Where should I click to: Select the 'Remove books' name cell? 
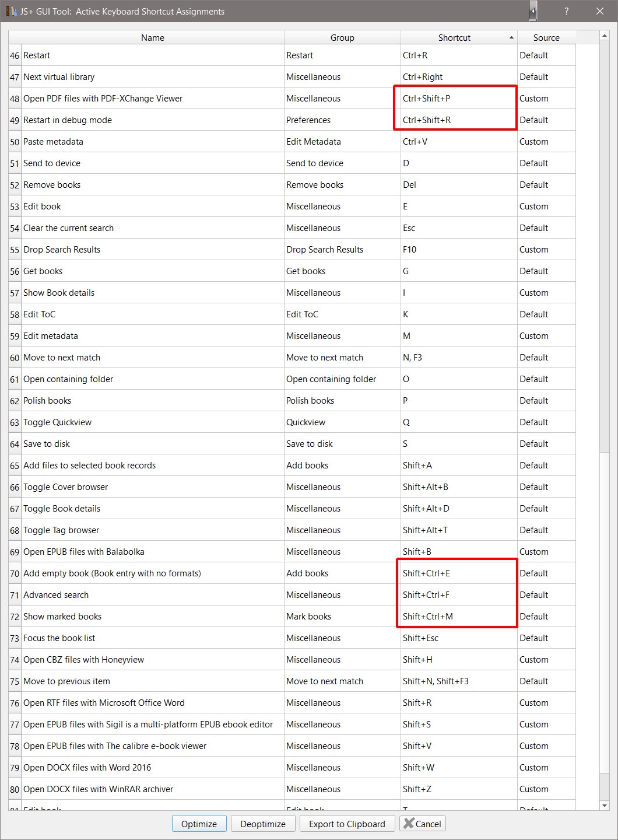(x=153, y=185)
